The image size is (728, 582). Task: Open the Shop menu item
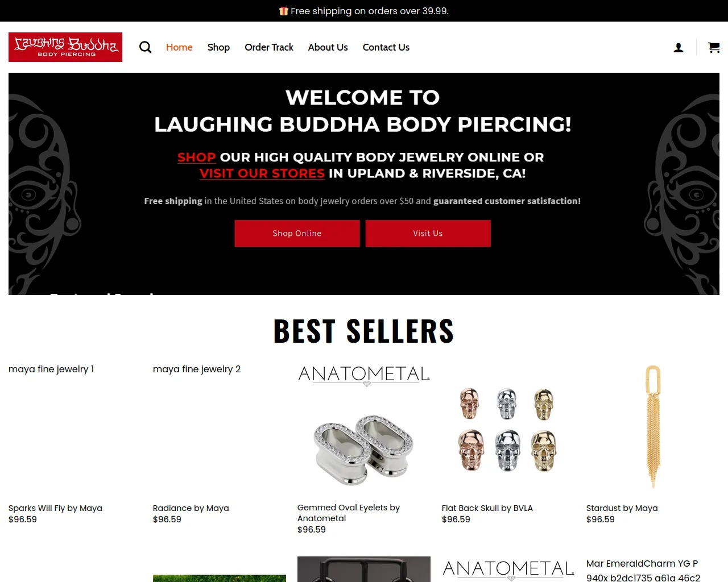(x=218, y=47)
